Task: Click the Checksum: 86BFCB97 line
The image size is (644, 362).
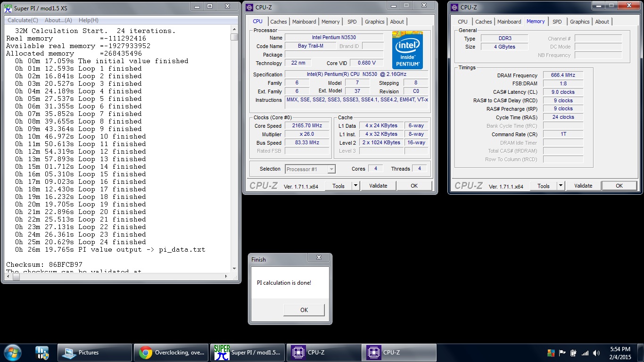Action: (x=44, y=264)
